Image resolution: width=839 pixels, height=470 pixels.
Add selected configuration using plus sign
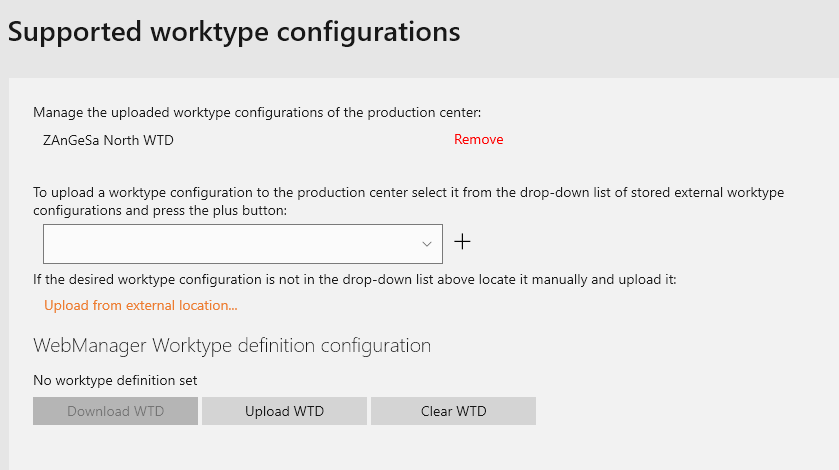462,242
